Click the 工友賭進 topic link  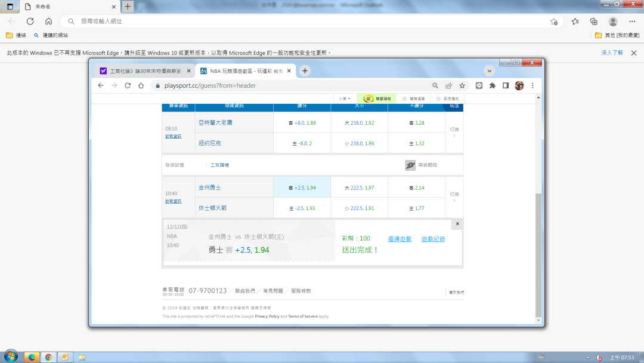coord(219,165)
